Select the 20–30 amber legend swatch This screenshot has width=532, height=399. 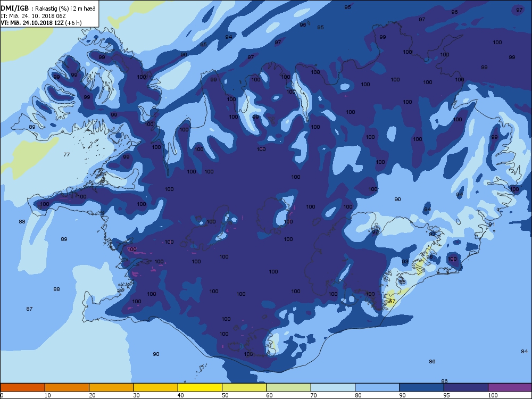pos(111,387)
